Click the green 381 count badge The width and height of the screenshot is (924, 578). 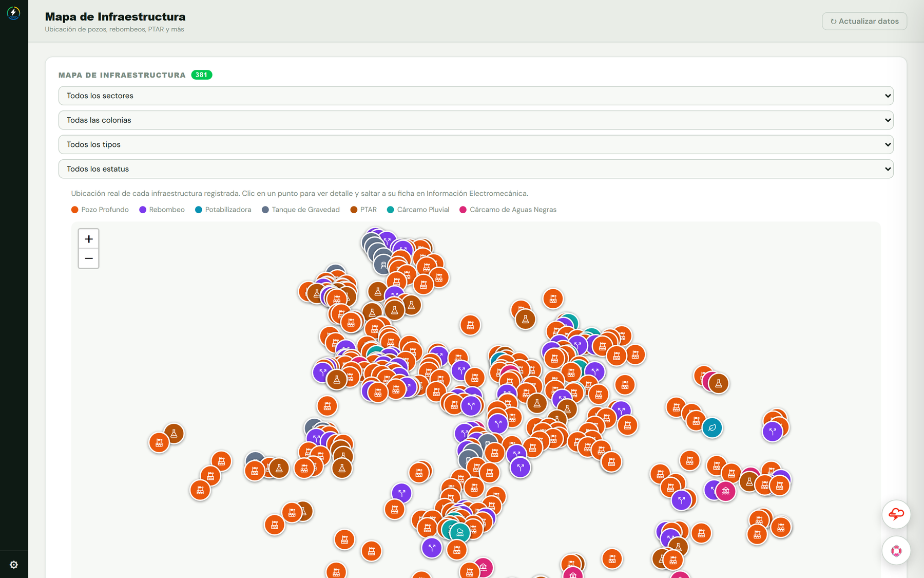click(202, 75)
